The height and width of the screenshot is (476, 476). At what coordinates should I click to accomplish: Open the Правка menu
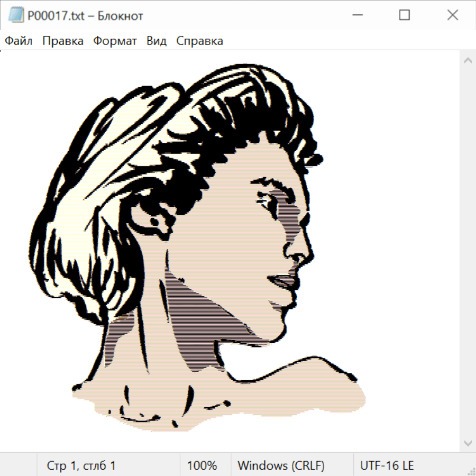(63, 41)
